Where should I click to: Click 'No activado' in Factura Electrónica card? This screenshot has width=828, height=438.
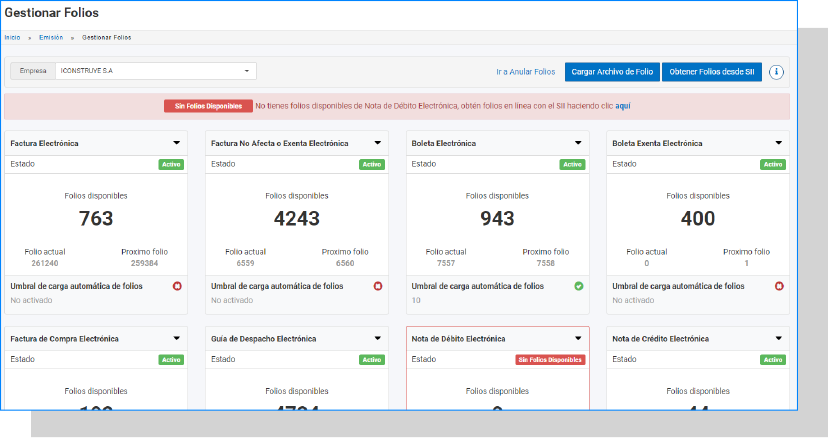click(x=31, y=300)
